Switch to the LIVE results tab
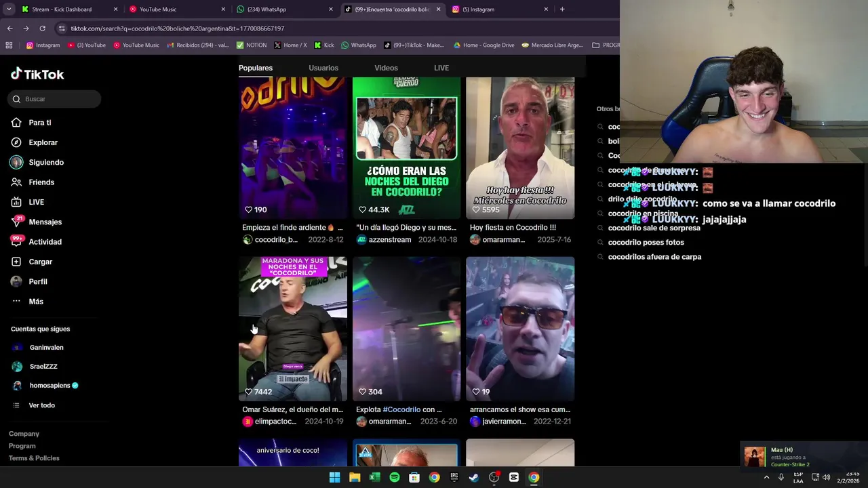The image size is (868, 488). (x=441, y=68)
